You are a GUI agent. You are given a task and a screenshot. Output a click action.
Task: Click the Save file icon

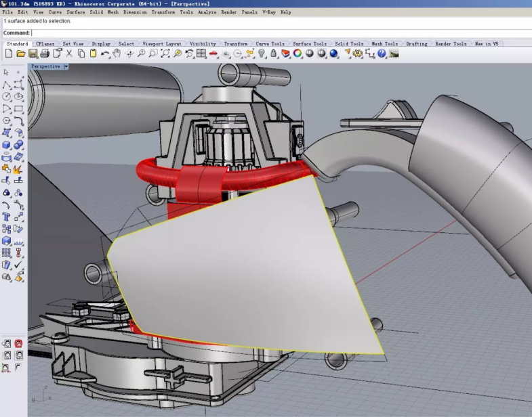coord(33,53)
